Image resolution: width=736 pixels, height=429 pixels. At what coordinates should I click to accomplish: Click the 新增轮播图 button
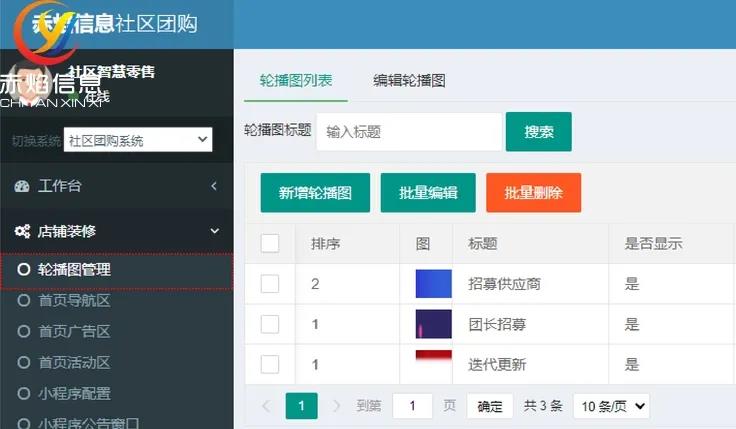click(315, 193)
